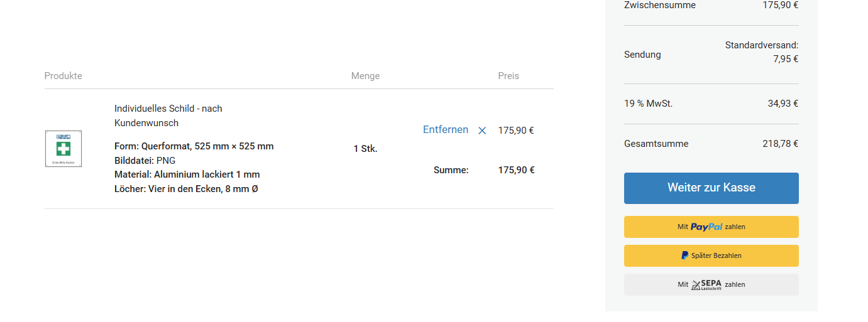Click the PayPal logo in the Mit PayPal zahlen button

click(x=706, y=227)
